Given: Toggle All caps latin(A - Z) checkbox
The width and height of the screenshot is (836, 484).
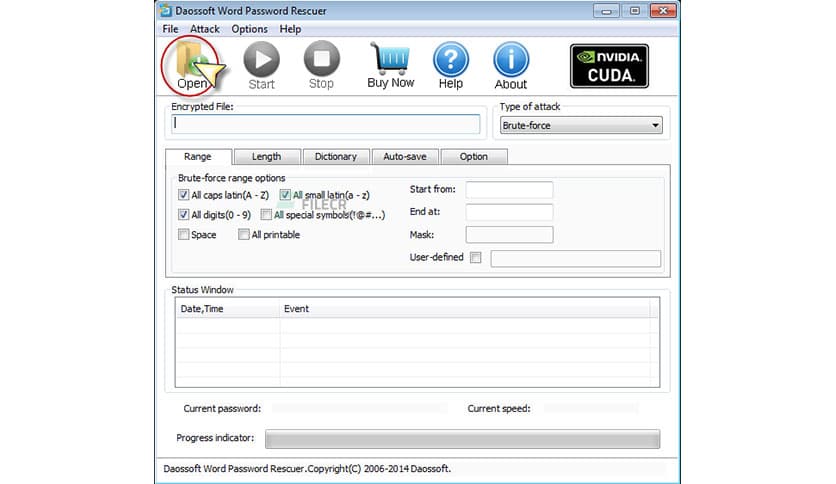Looking at the screenshot, I should pyautogui.click(x=183, y=195).
